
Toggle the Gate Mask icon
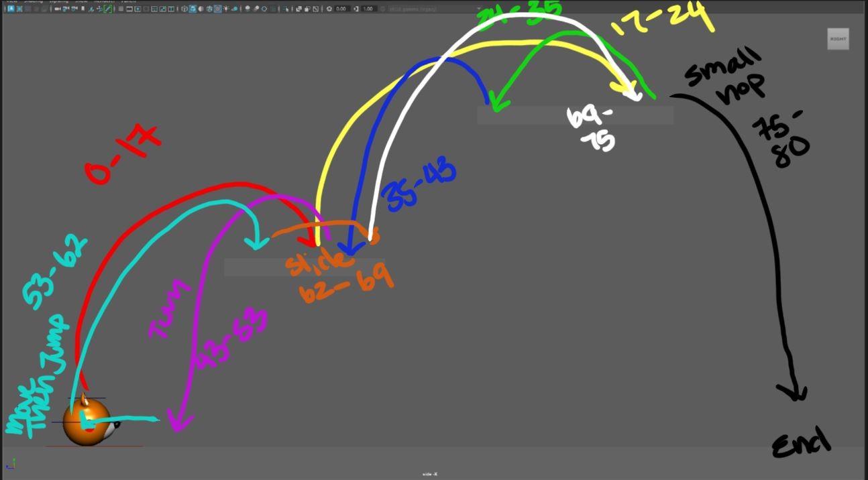[x=146, y=9]
